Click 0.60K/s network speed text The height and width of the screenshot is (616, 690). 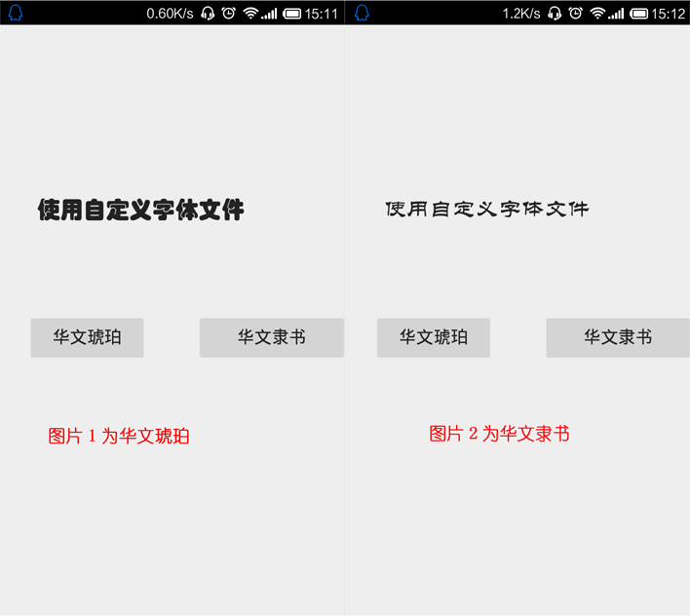[170, 14]
